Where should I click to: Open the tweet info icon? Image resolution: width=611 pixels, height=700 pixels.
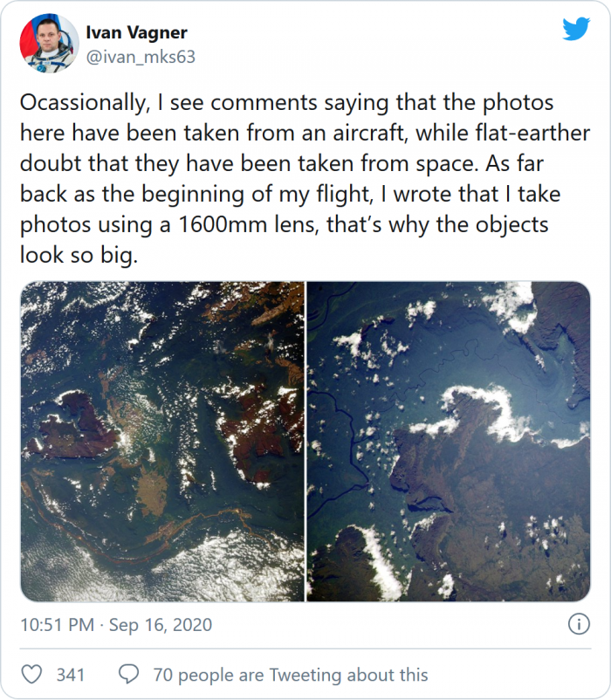coord(577,625)
